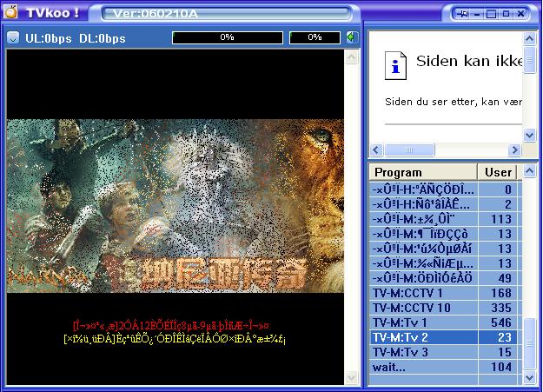Switch to the large window layout button
Image resolution: width=543 pixels, height=392 pixels.
[x=492, y=14]
